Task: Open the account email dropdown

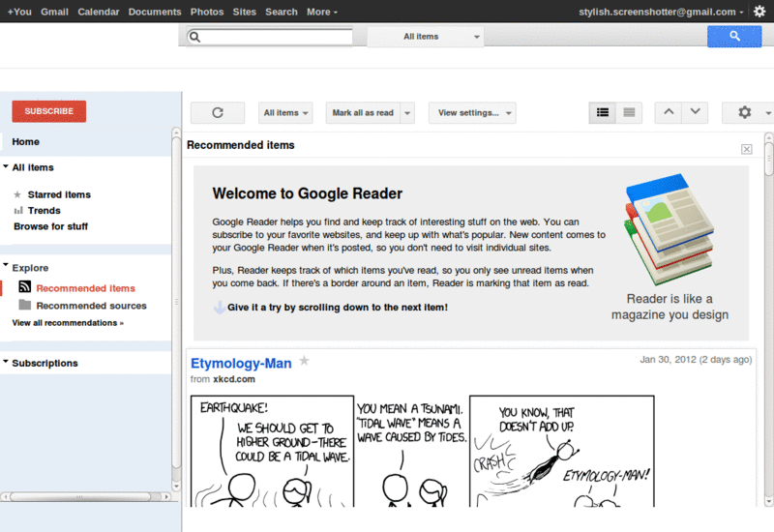Action: 661,12
